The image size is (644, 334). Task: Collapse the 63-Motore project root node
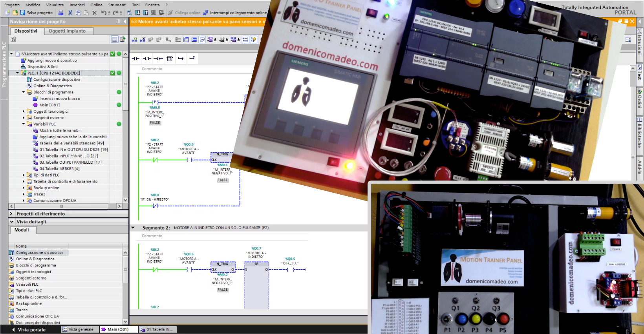11,54
